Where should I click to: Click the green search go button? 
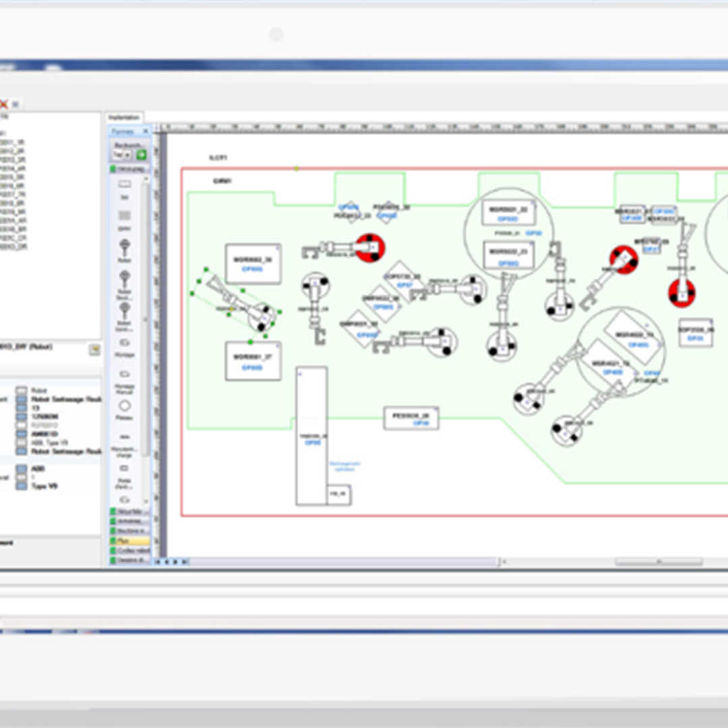(141, 155)
